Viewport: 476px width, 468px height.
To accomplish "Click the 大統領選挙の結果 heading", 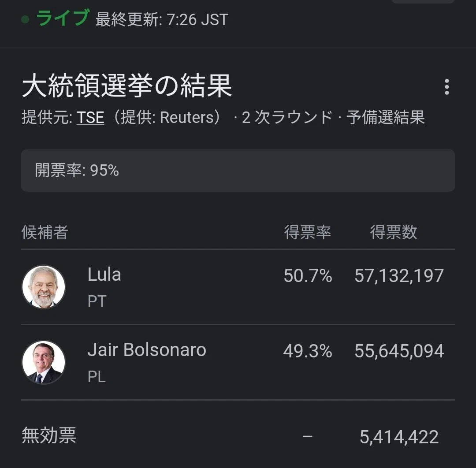I will click(x=127, y=86).
